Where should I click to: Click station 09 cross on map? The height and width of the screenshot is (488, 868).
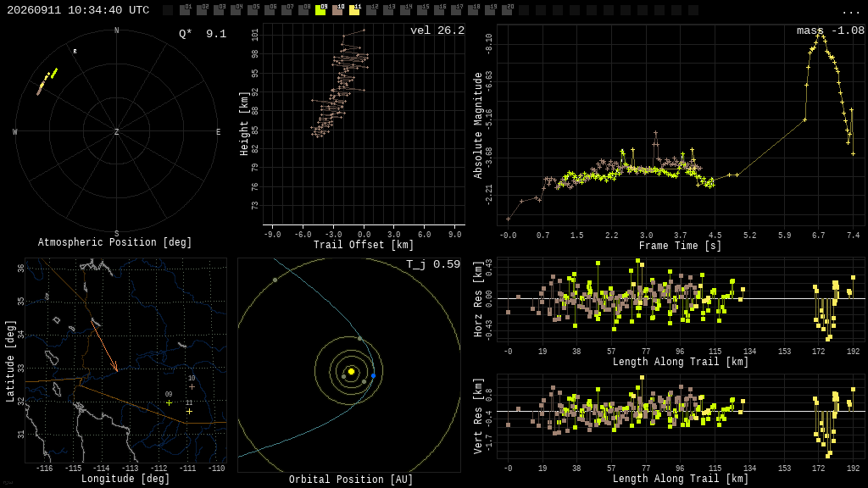pos(169,402)
